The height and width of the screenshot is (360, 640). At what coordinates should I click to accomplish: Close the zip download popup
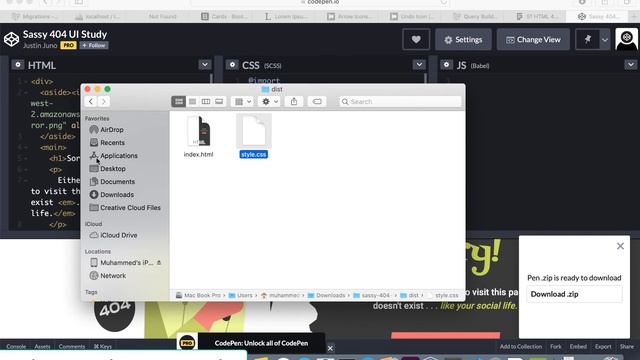point(620,246)
